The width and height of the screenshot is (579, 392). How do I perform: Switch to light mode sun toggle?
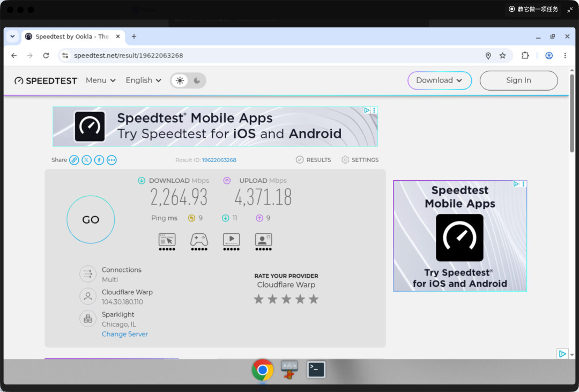point(180,80)
